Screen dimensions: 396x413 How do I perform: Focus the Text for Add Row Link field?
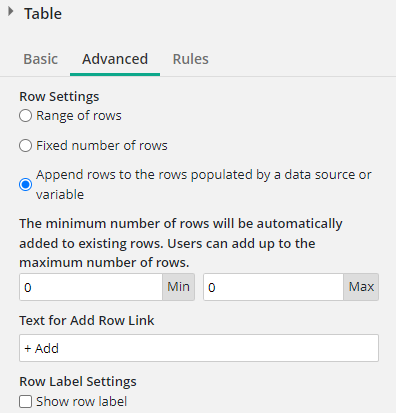(199, 348)
